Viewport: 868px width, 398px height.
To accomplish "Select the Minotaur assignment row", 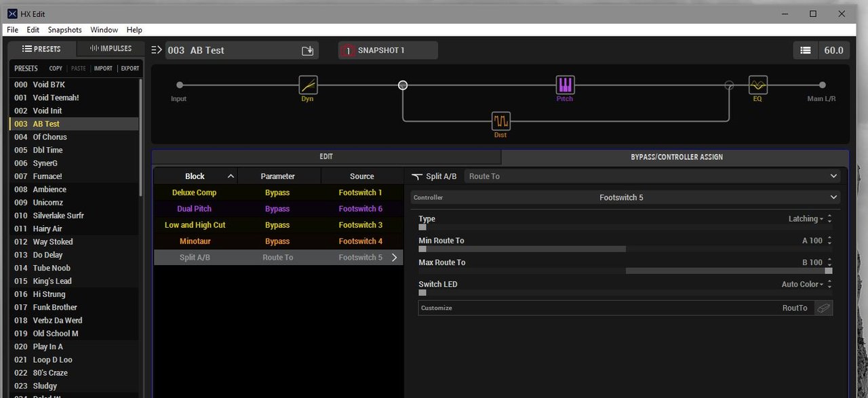I will pyautogui.click(x=279, y=241).
